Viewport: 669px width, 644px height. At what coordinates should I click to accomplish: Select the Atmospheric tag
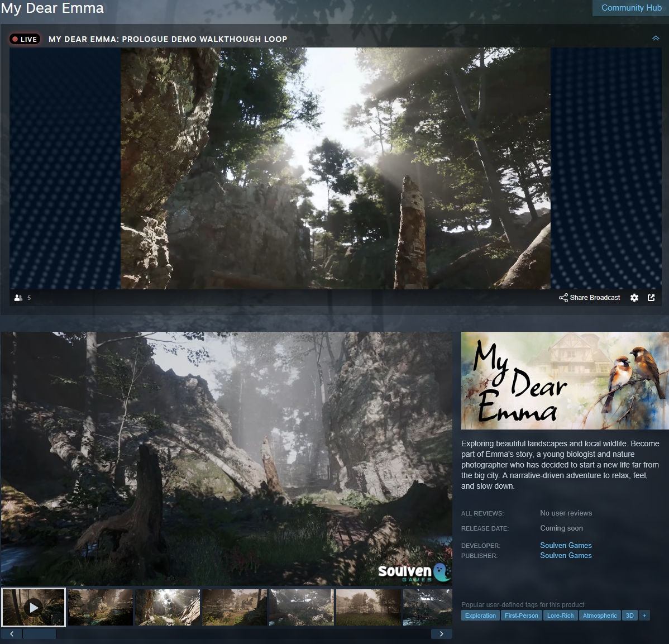(x=600, y=616)
